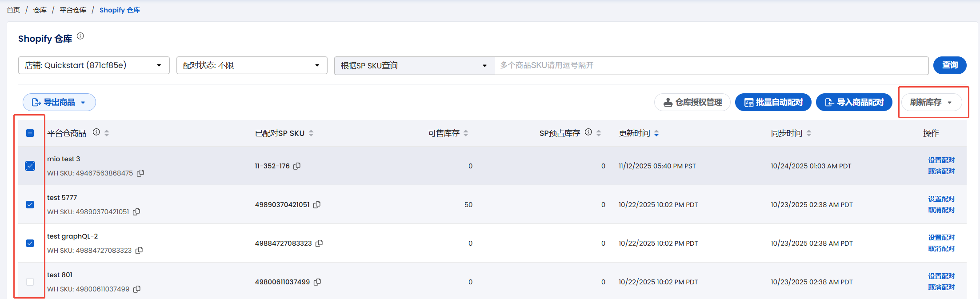This screenshot has height=299, width=980.
Task: Sort table by 可售库存 column
Action: tap(466, 133)
